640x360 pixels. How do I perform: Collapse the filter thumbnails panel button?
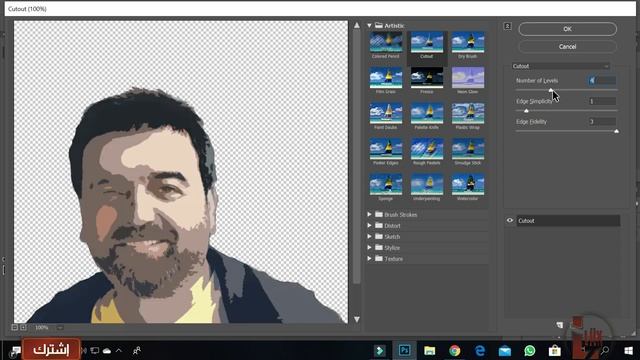507,26
